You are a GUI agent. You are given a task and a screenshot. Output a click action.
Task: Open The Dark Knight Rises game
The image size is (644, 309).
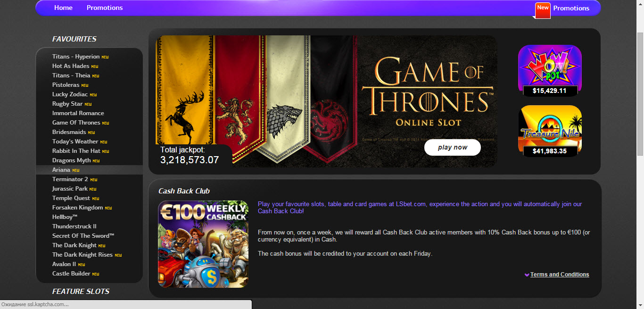click(x=83, y=255)
